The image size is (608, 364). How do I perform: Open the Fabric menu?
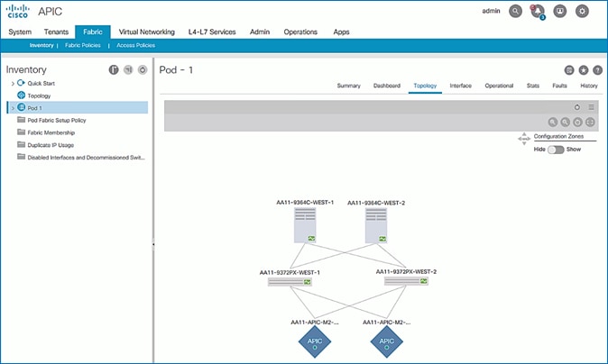[x=93, y=32]
